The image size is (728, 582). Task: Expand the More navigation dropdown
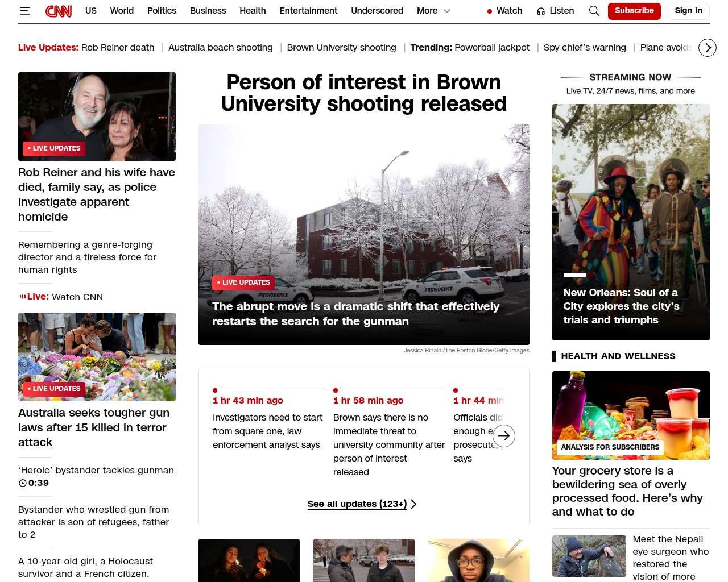tap(433, 11)
